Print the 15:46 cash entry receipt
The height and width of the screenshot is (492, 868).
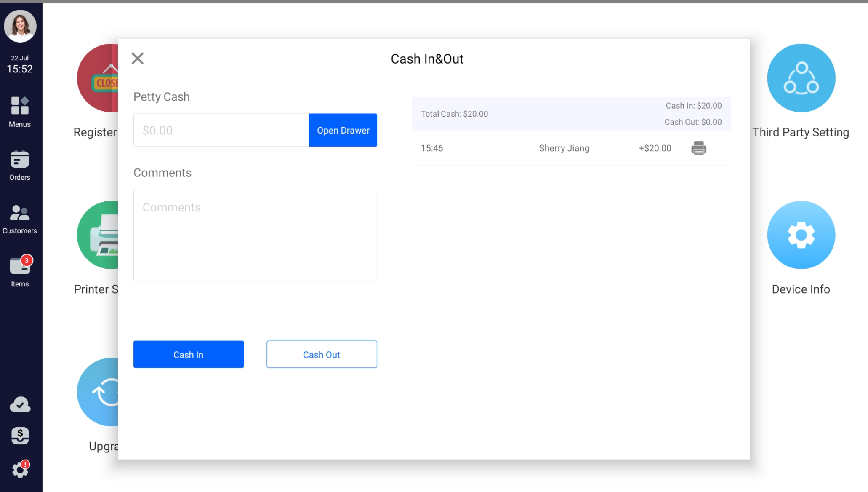click(698, 148)
